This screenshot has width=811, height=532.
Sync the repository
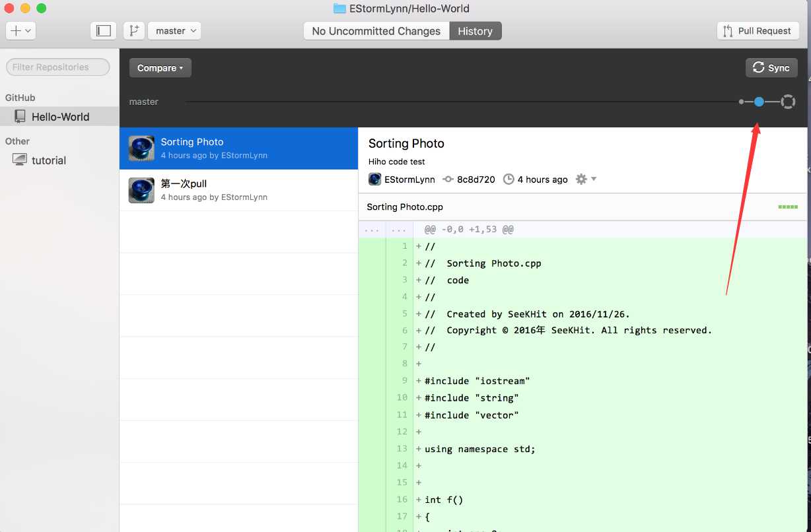771,68
